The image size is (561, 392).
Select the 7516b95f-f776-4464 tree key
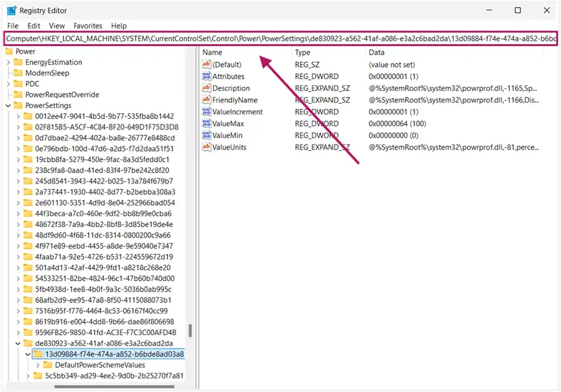click(101, 311)
